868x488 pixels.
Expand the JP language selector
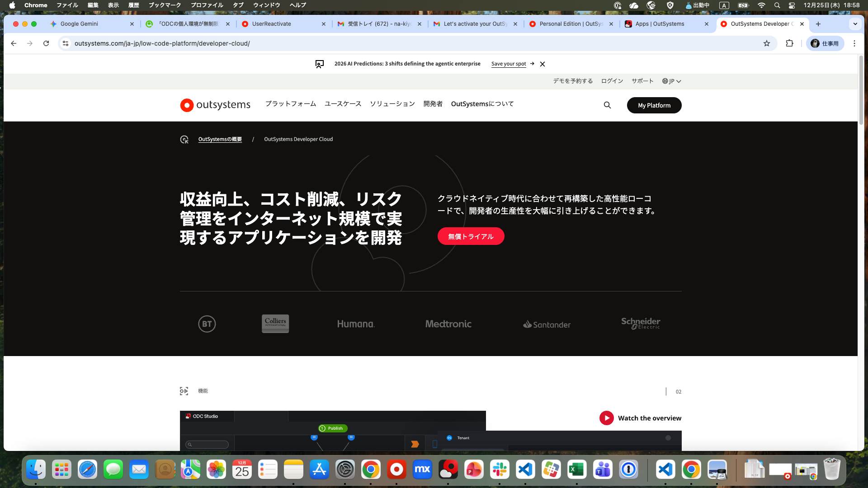[x=671, y=81]
